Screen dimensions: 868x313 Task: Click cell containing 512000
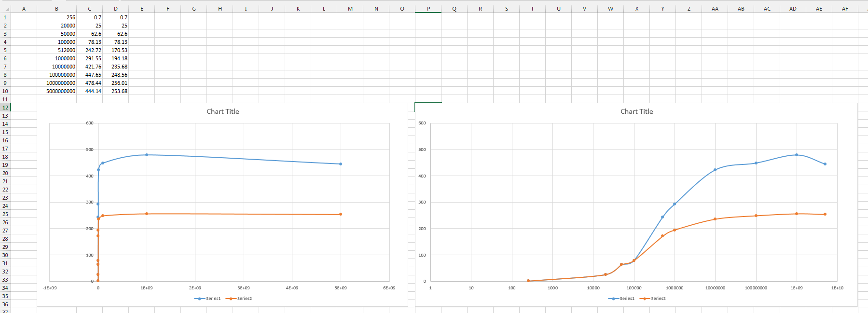[56, 50]
